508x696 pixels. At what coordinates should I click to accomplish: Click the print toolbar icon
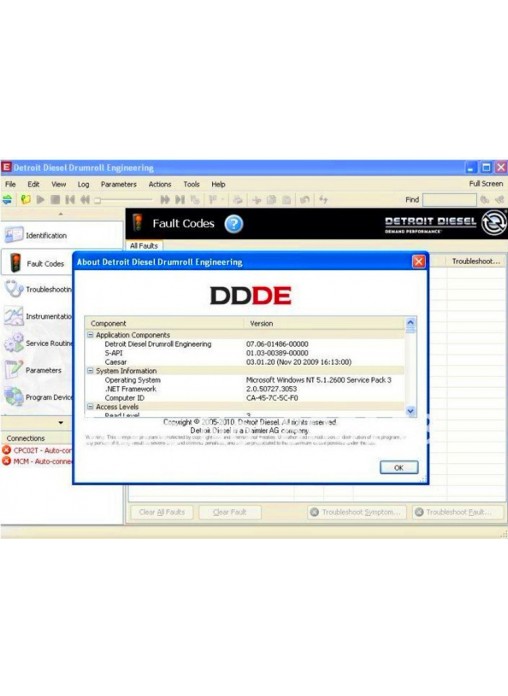pyautogui.click(x=238, y=200)
